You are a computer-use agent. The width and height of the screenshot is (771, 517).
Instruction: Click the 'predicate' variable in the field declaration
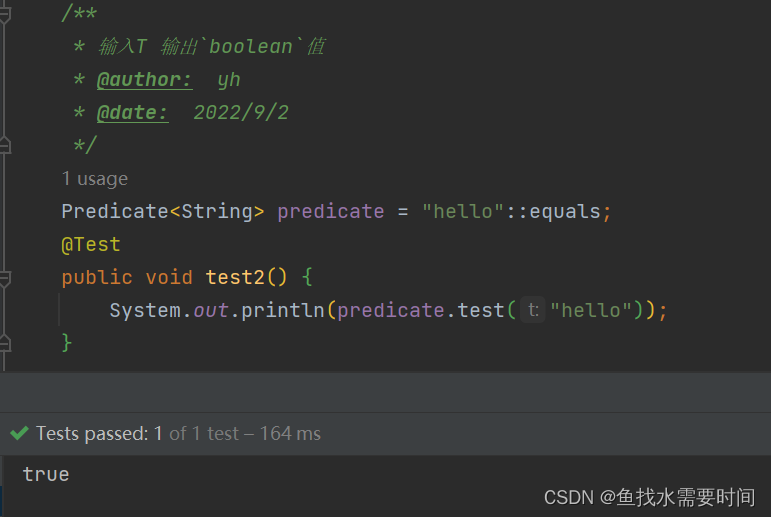tap(330, 211)
